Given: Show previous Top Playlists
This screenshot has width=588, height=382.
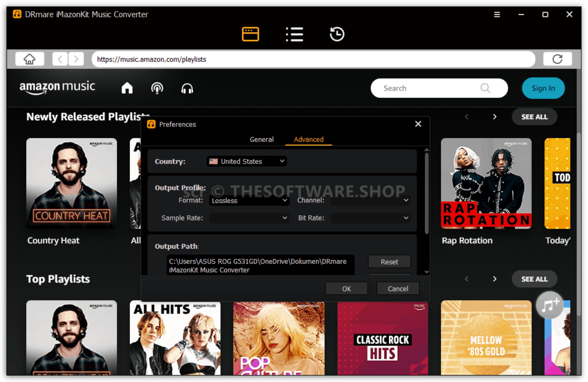Looking at the screenshot, I should tap(467, 279).
